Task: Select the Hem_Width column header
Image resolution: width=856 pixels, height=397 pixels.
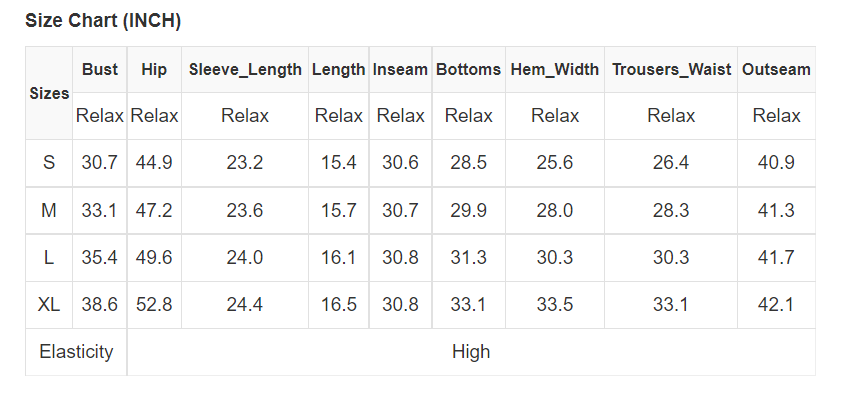Action: 555,69
